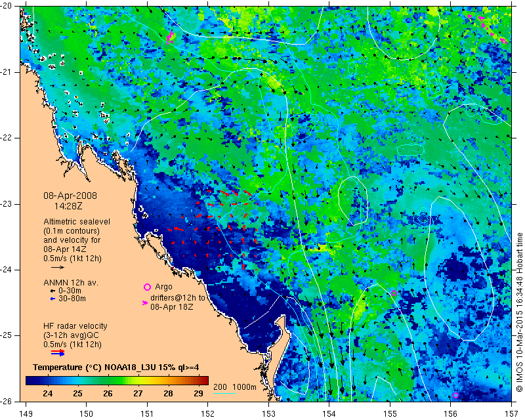The image size is (525, 420).
Task: Click the magenta drifters arrow legend symbol
Action: coord(145,303)
